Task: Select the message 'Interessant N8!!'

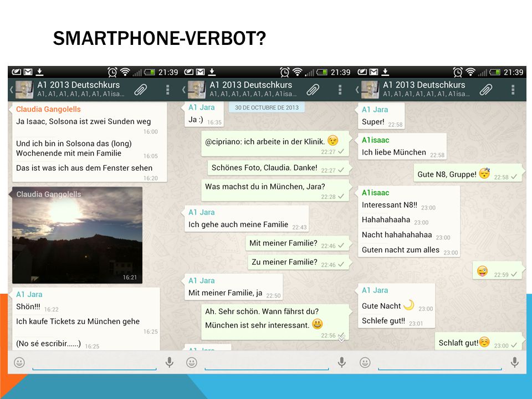Action: (390, 205)
